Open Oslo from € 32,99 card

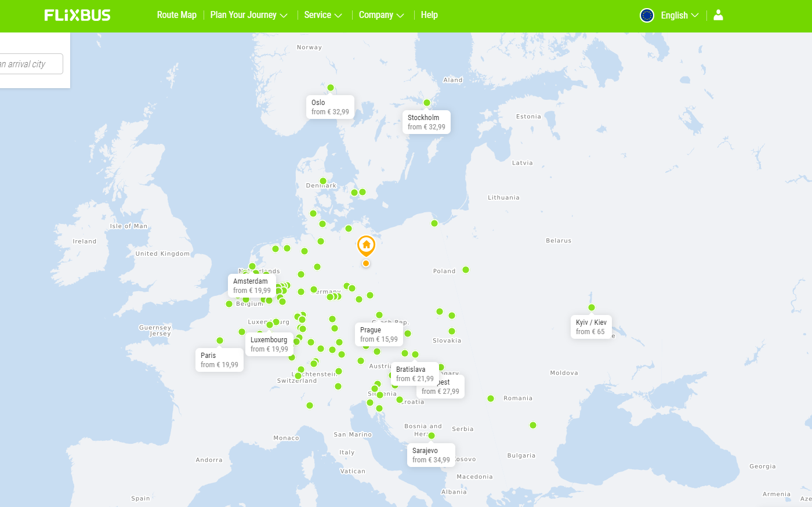[330, 107]
